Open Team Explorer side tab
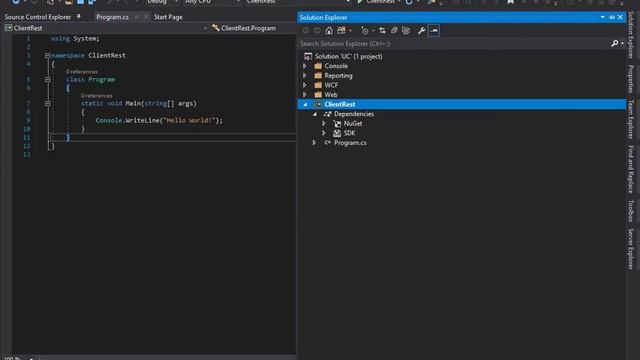This screenshot has width=640, height=360. 631,120
